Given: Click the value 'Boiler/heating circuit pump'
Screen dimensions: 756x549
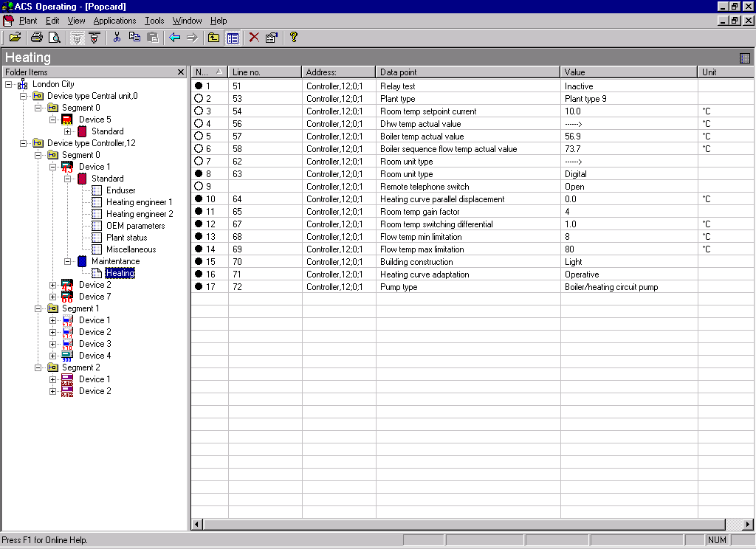Looking at the screenshot, I should point(611,287).
